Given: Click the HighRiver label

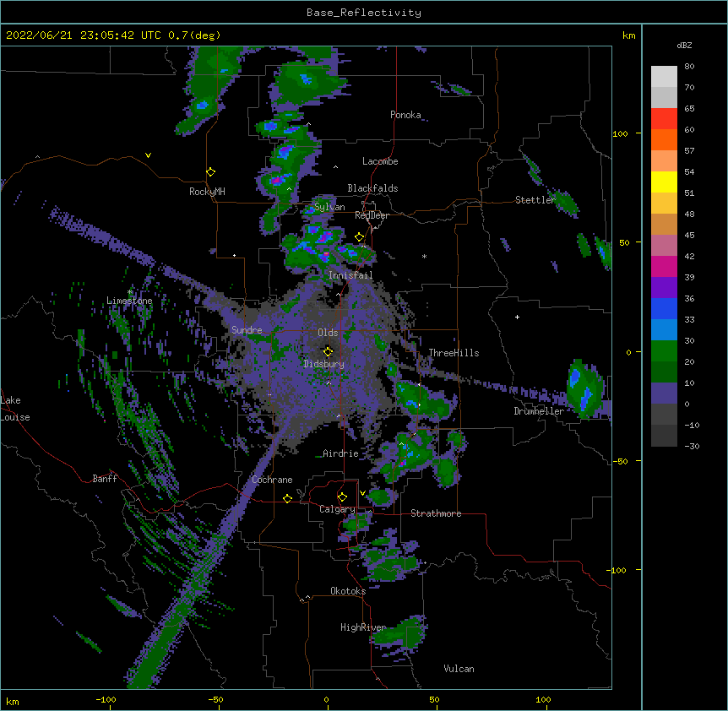Looking at the screenshot, I should [363, 627].
